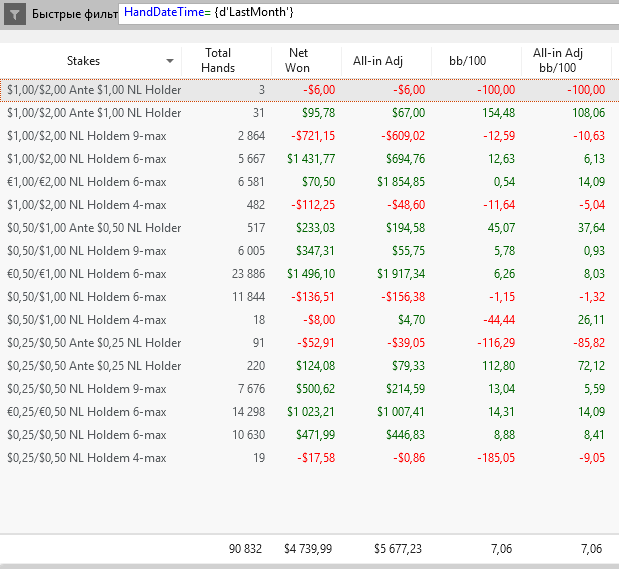Select the $0,25/$0,50 NL Holdem 9-max row

(87, 388)
